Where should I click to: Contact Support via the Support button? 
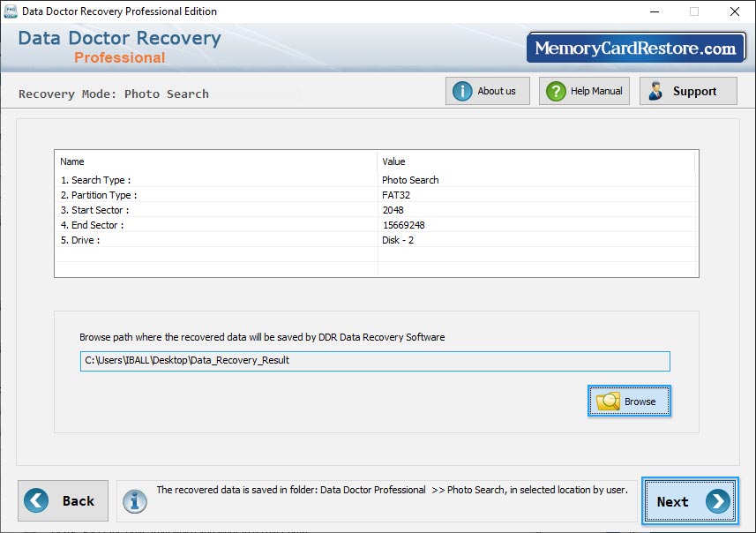coord(688,91)
